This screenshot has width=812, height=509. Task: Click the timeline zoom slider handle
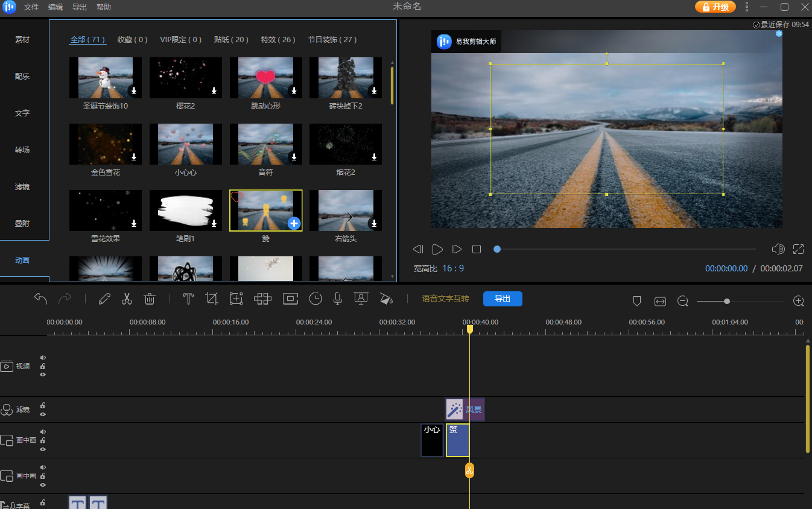(x=727, y=301)
